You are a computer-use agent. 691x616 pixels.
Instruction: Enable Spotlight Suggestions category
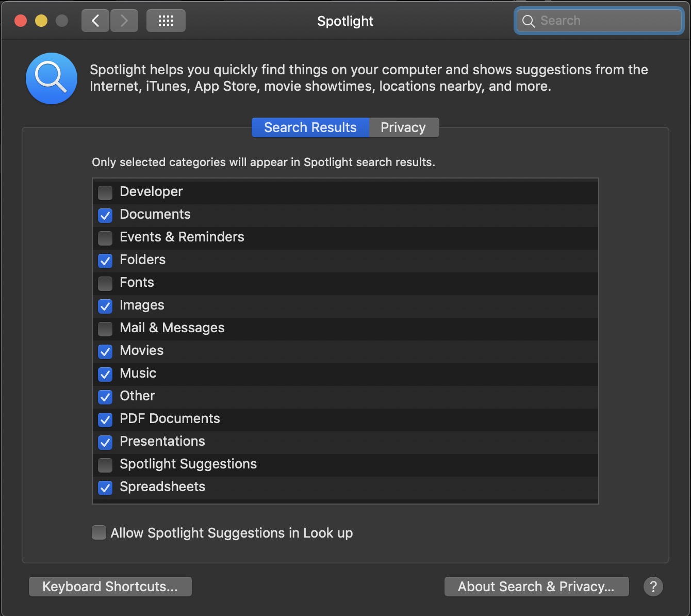tap(105, 465)
